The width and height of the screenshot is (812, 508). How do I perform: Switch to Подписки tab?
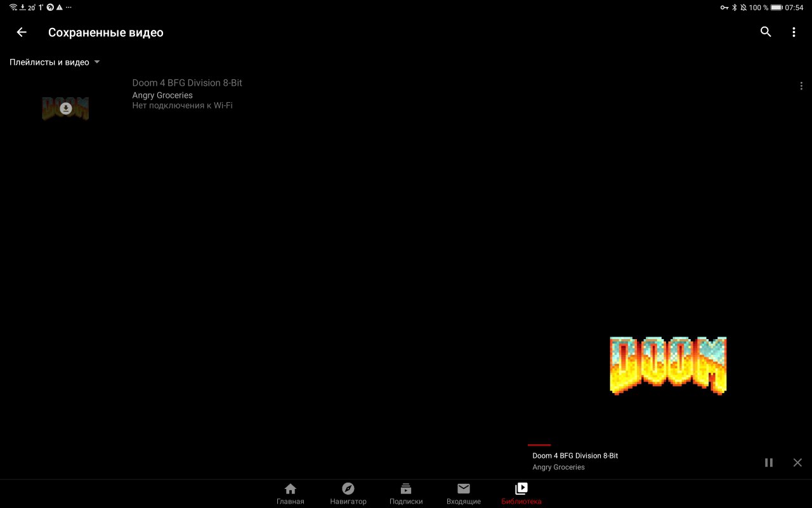point(406,494)
